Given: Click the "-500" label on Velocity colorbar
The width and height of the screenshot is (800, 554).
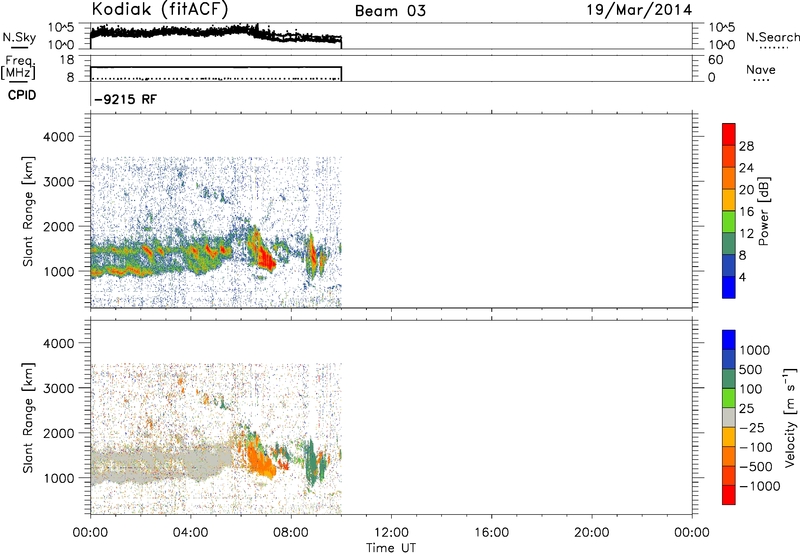Looking at the screenshot, I should (x=755, y=467).
